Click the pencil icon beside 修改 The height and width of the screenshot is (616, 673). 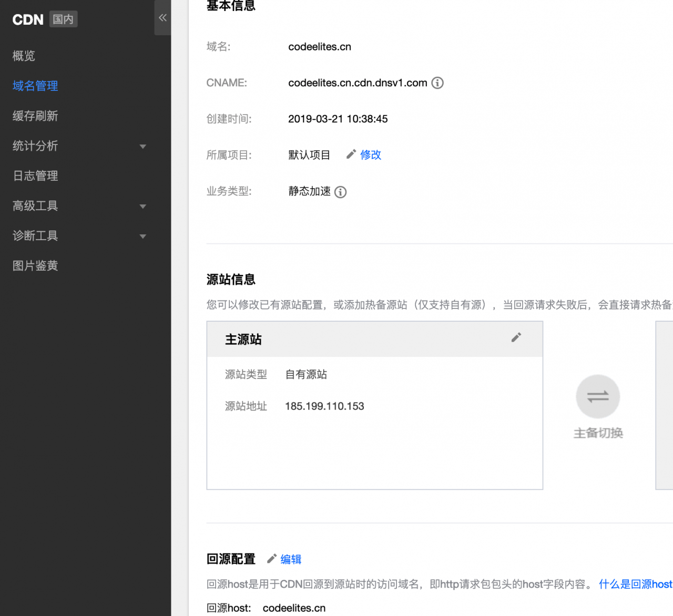[351, 154]
